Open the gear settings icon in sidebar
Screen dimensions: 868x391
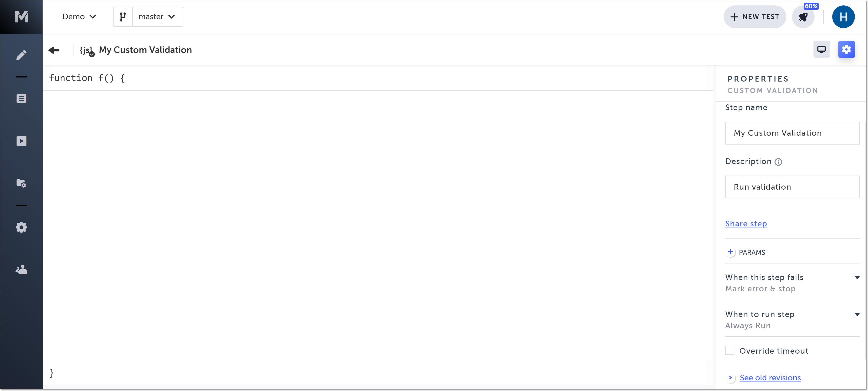point(21,227)
